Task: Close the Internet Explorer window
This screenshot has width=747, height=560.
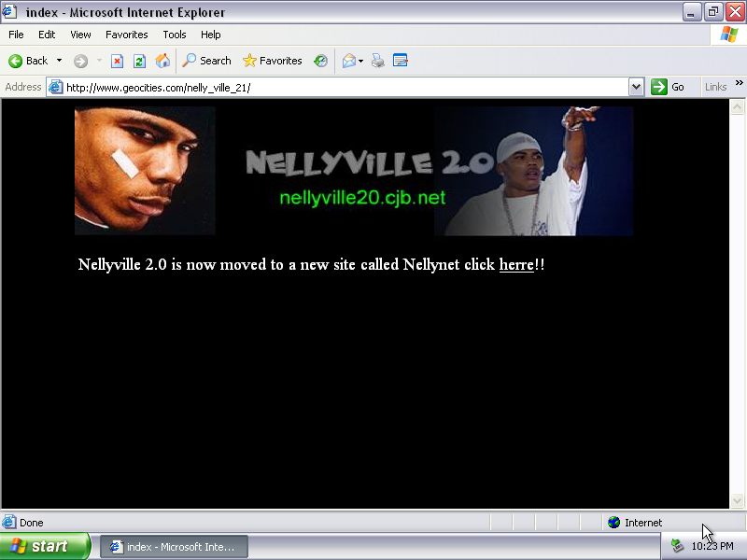Action: 735,12
